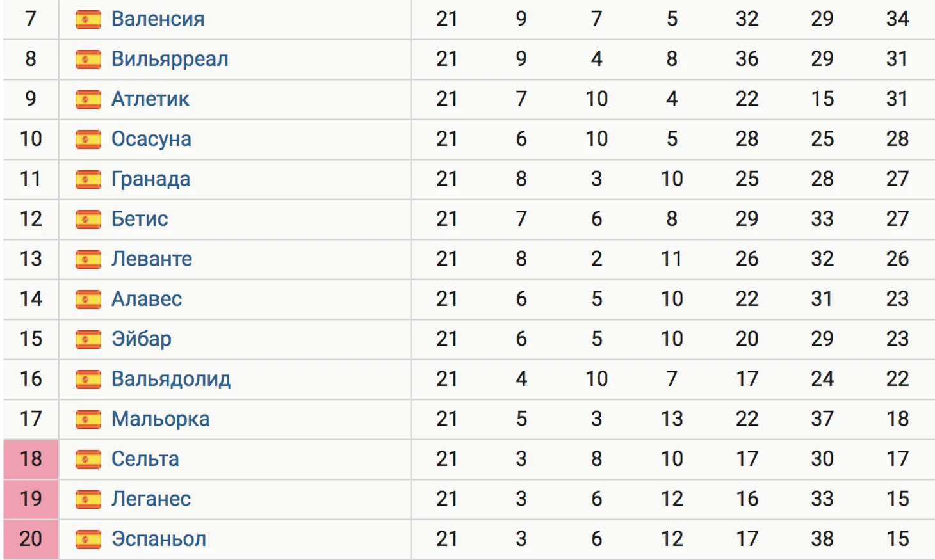Click the flag icon beside Эспаньол
Viewport: 935px width, 560px height.
click(88, 540)
